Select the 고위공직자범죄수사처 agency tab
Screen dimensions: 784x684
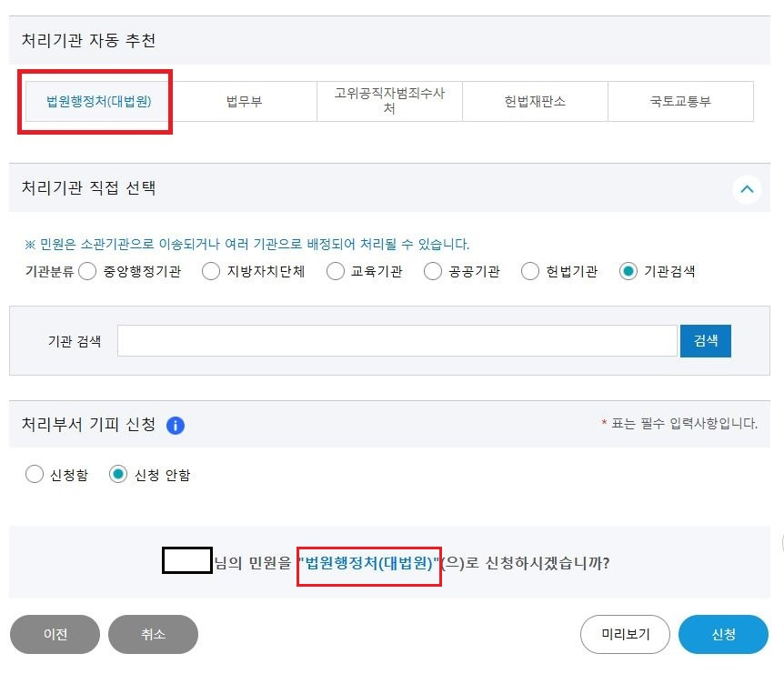pos(389,101)
